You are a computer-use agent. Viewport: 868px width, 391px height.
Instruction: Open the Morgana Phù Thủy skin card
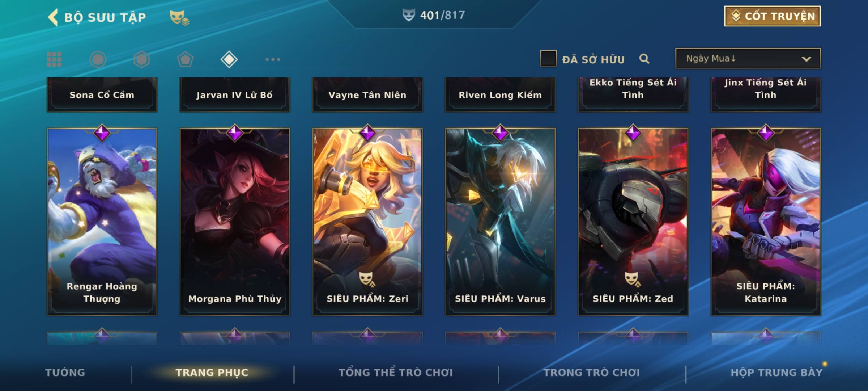coord(235,222)
